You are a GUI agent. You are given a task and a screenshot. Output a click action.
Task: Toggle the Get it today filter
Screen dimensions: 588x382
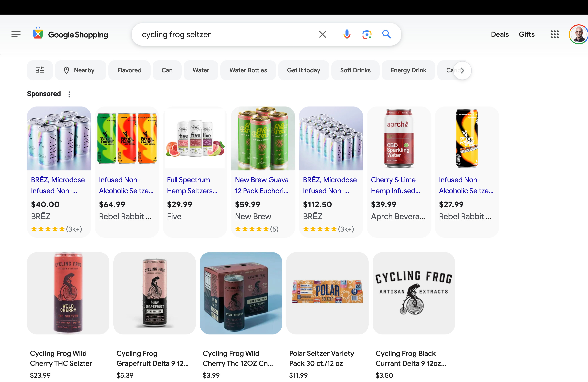pos(303,70)
